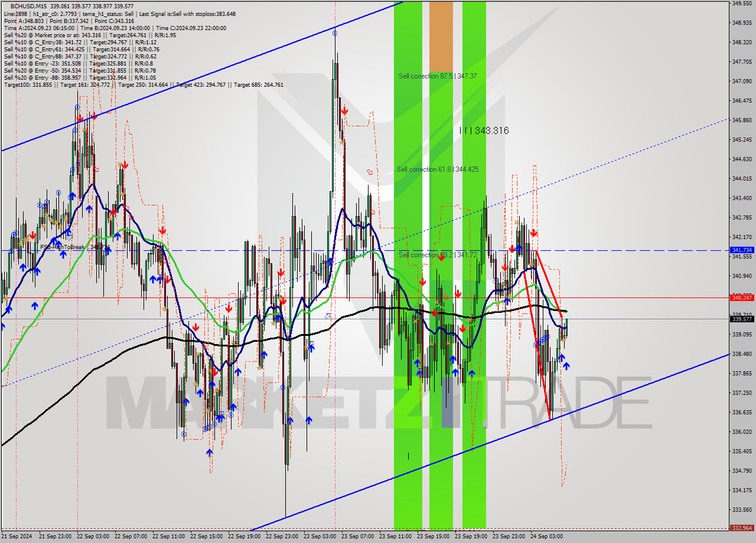
Task: Click the '22 Sep 23:00' time axis label
Action: click(282, 537)
